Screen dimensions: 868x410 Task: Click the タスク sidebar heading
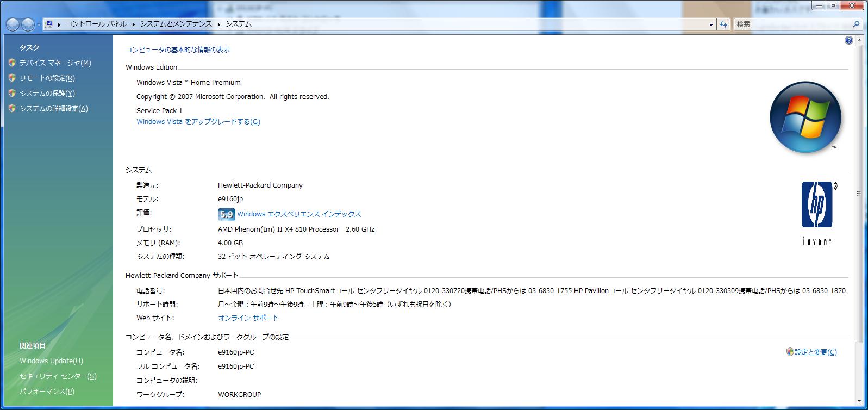[29, 48]
